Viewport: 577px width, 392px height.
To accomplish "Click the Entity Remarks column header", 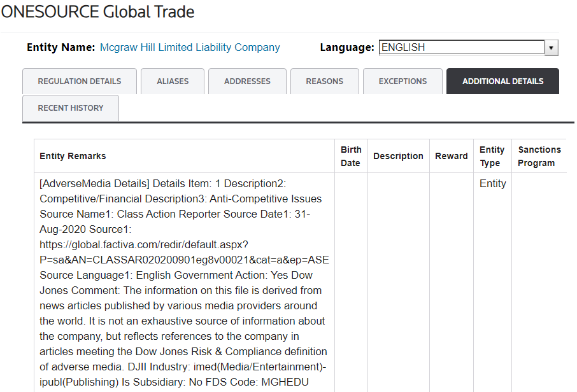I will coord(73,157).
